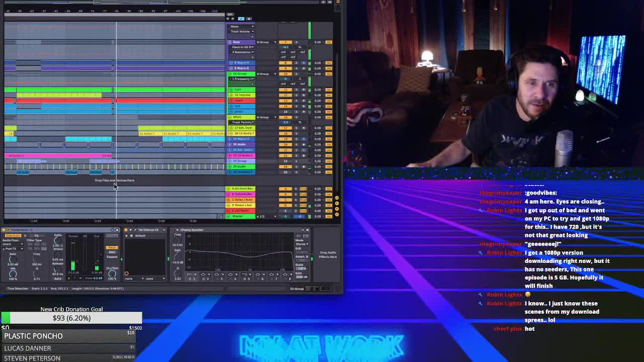The image size is (644, 362).
Task: Select the 12 Impulse track header
Action: (x=242, y=95)
